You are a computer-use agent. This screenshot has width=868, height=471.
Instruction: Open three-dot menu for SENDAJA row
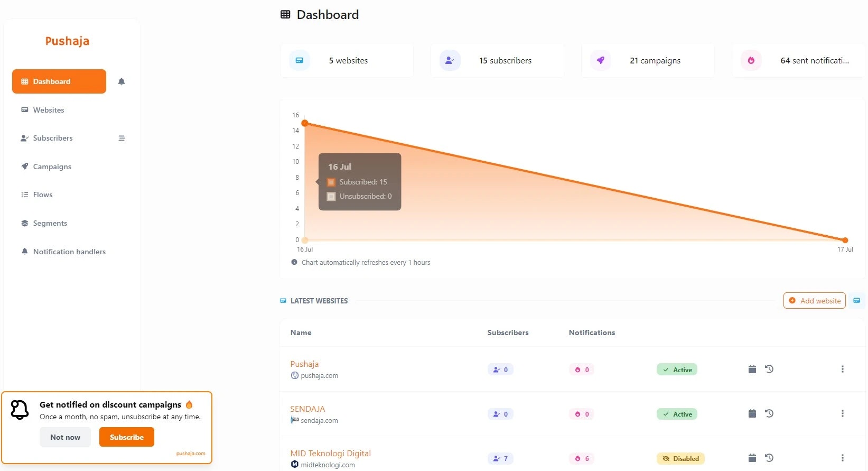pos(842,413)
